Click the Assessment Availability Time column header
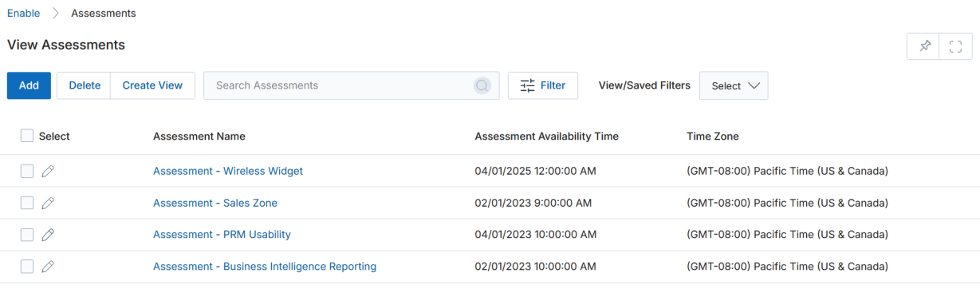Screen dimensions: 980x289 click(547, 137)
